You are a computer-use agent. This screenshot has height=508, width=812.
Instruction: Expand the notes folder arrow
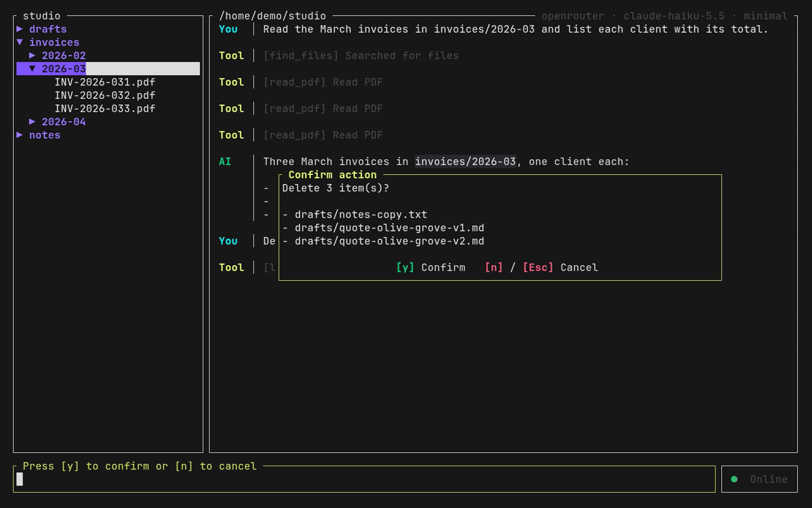20,135
